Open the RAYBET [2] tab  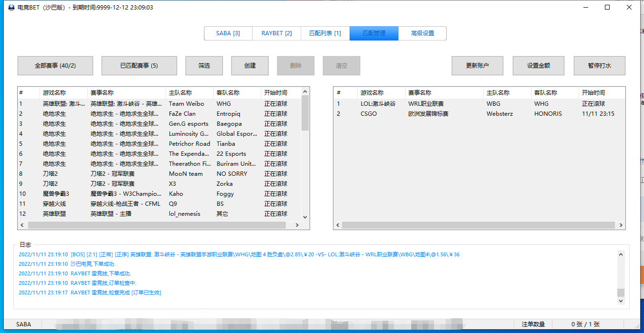[x=277, y=33]
